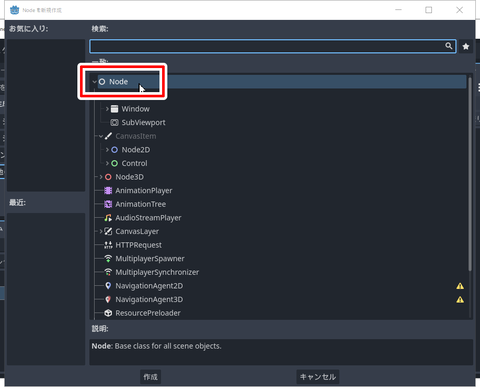
Task: Click the NavigationAgent3D pin icon
Action: point(108,299)
